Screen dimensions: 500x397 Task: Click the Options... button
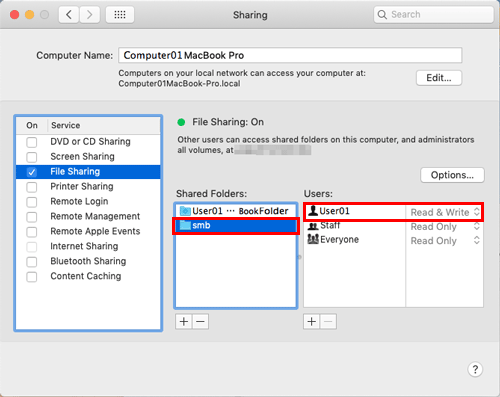click(452, 175)
